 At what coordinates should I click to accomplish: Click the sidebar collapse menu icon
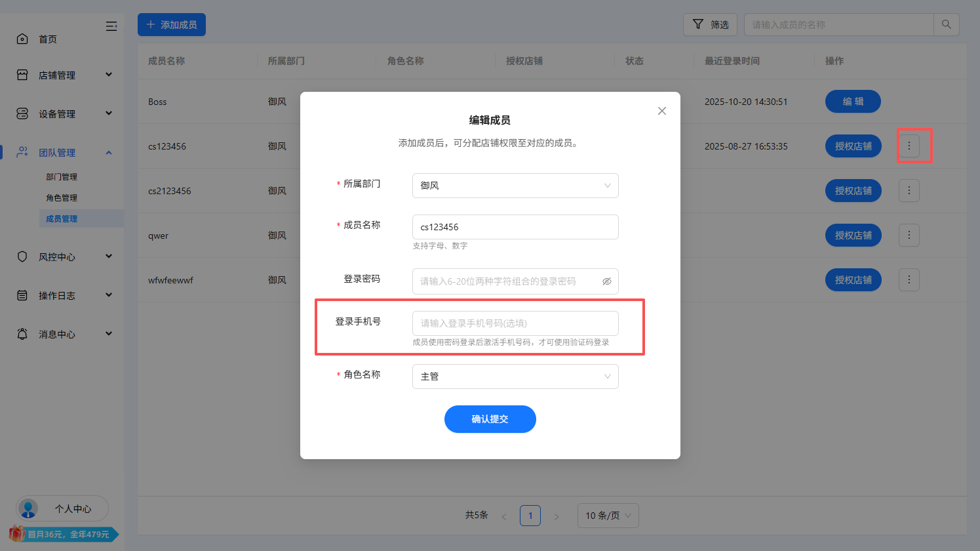(x=111, y=26)
